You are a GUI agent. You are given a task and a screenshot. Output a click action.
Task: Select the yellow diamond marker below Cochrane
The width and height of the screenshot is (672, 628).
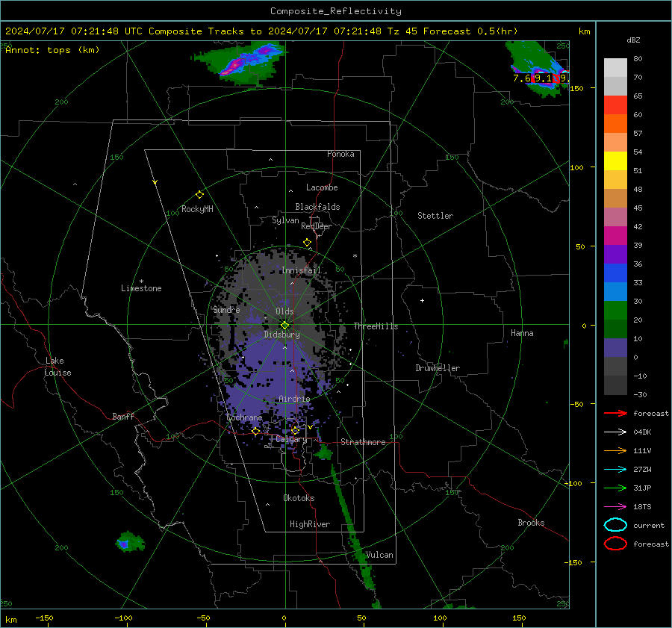point(256,431)
